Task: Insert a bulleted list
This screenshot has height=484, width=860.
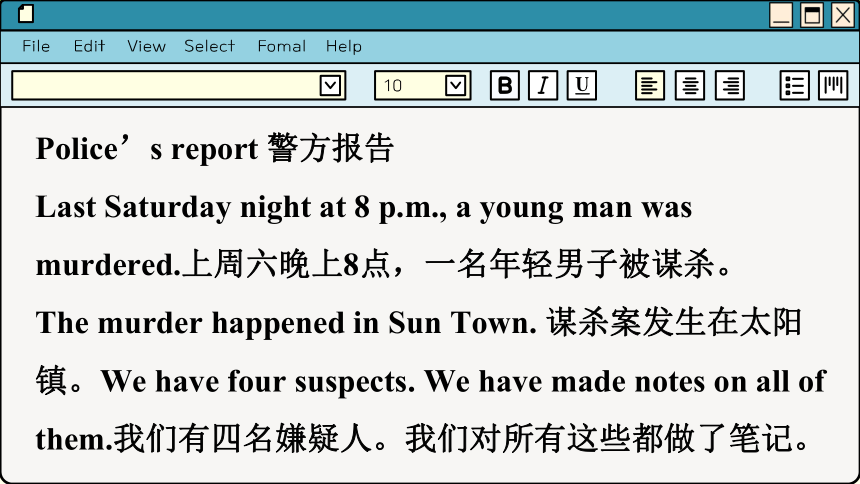Action: click(794, 86)
